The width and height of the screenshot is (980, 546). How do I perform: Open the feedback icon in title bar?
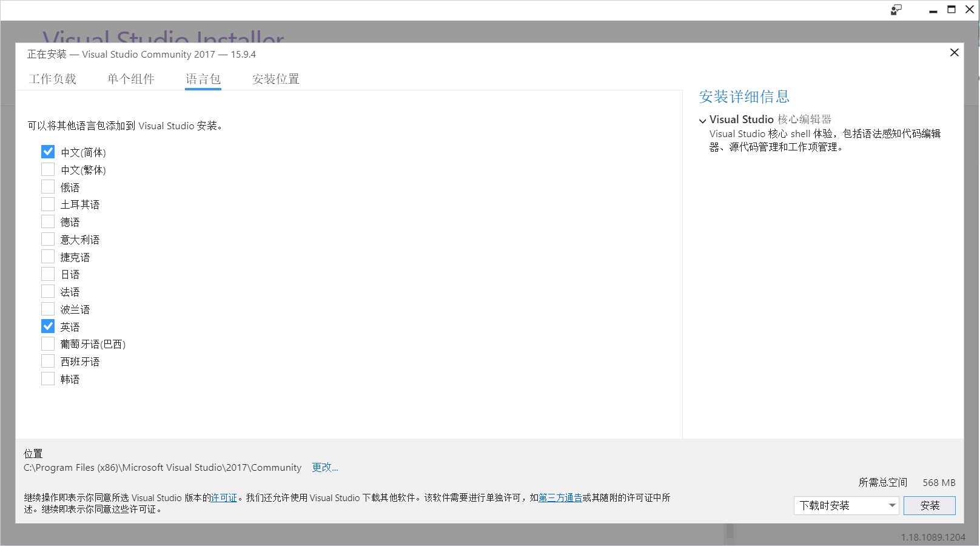[896, 10]
